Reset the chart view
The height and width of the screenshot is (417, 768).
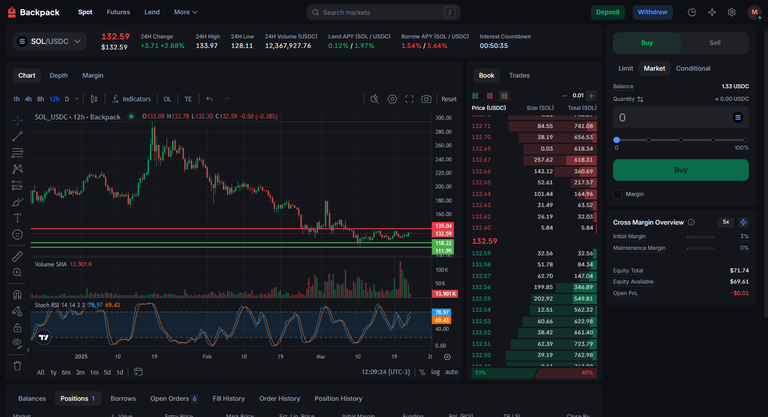[x=449, y=99]
